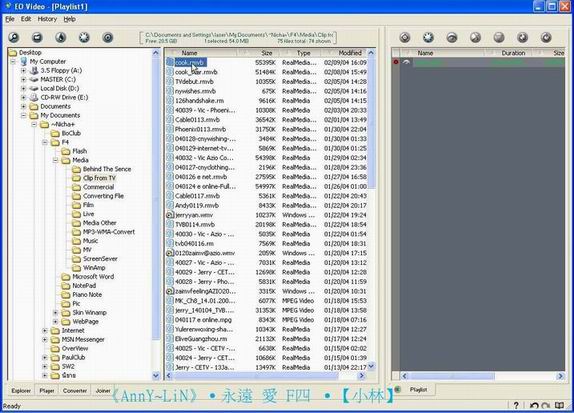Click the file icon beside jerryyan.wmv

click(169, 215)
